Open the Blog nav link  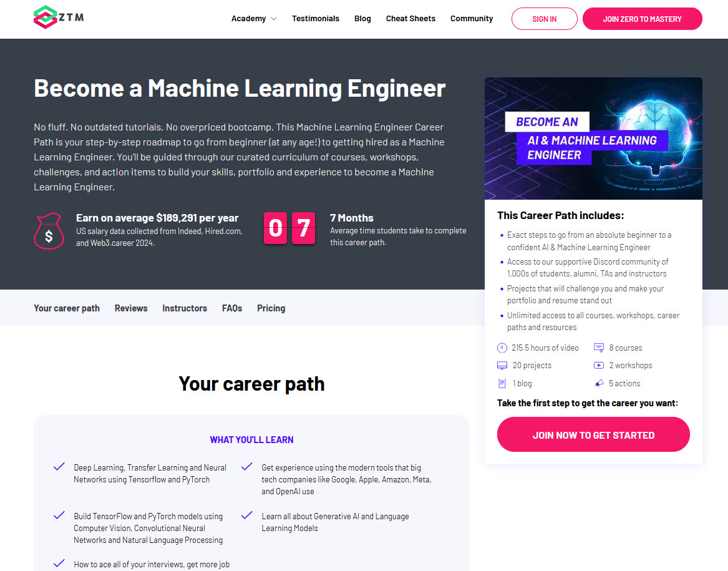362,19
